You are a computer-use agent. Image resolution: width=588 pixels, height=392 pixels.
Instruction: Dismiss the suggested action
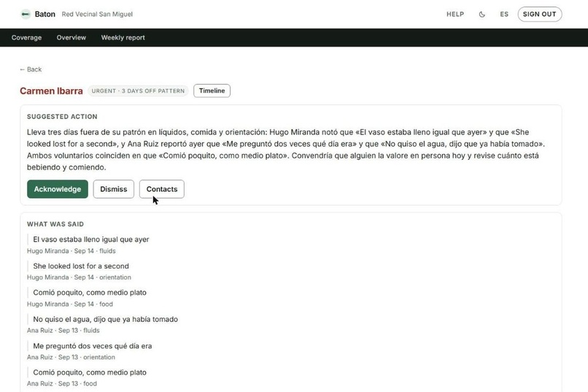114,189
